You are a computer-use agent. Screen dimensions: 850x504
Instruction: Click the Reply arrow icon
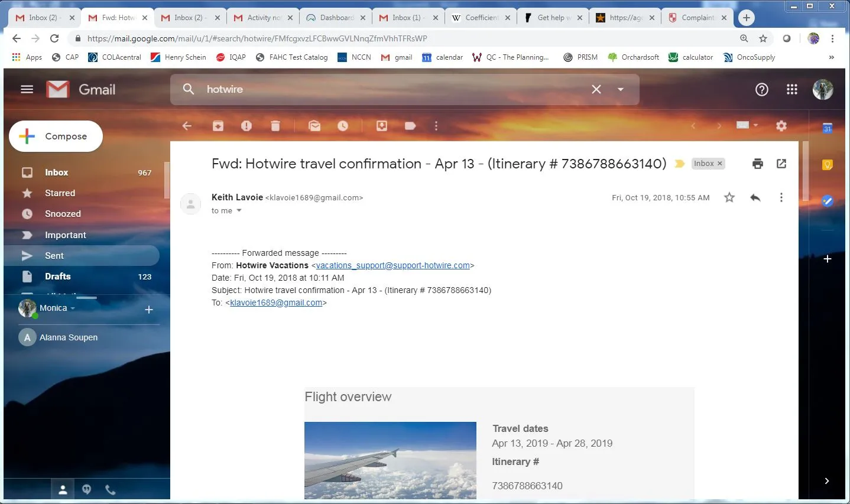tap(755, 198)
